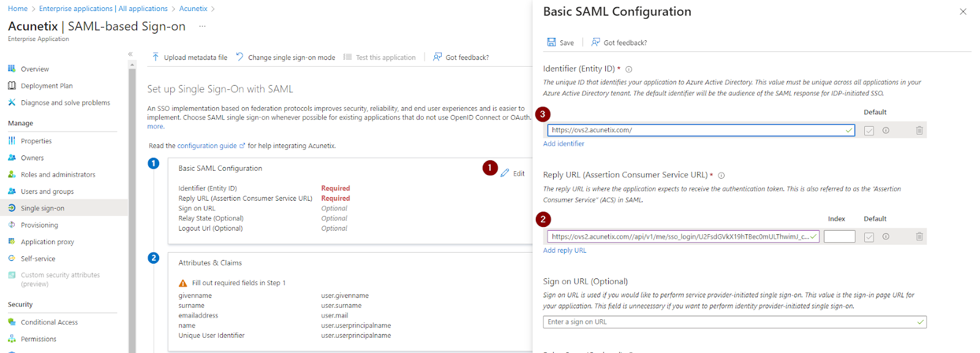Click the Reply URL input field

pyautogui.click(x=683, y=237)
